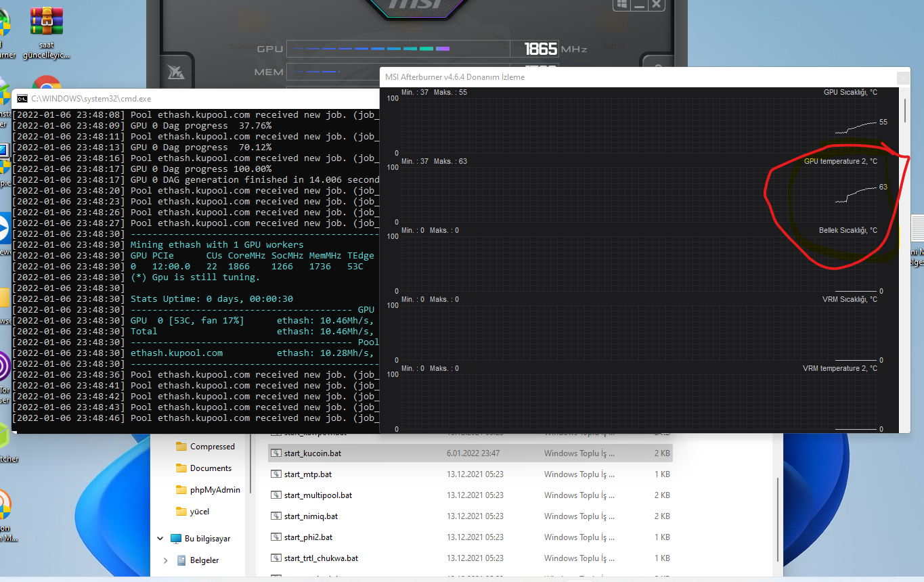Click the 'VRM temperature 2, °C' graph label
Screen dimensions: 924x582
840,368
